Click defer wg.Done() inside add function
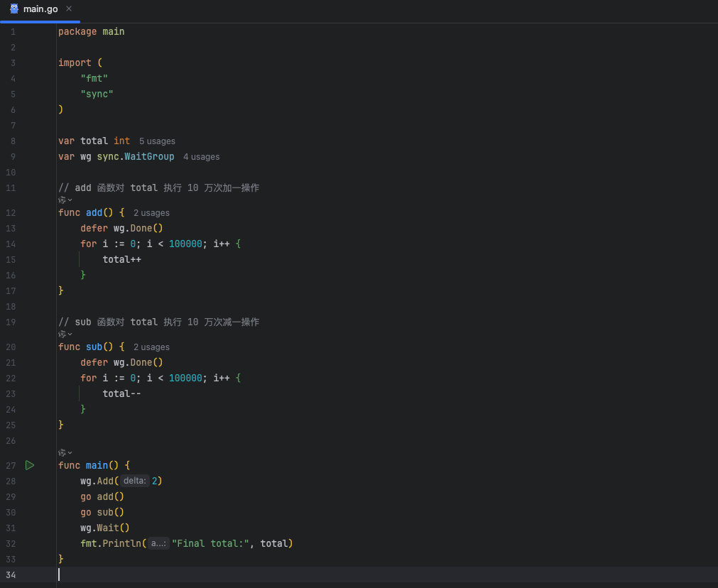 tap(122, 228)
